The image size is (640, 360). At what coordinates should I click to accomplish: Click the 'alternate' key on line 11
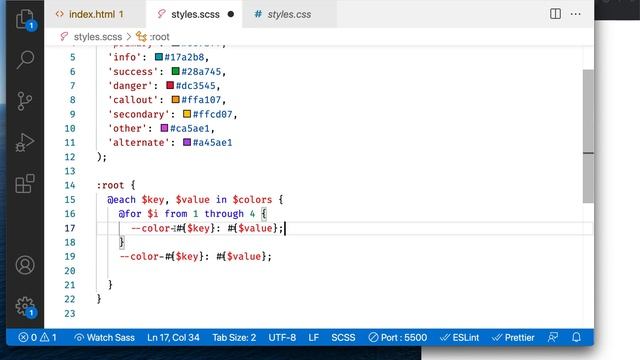pos(138,142)
